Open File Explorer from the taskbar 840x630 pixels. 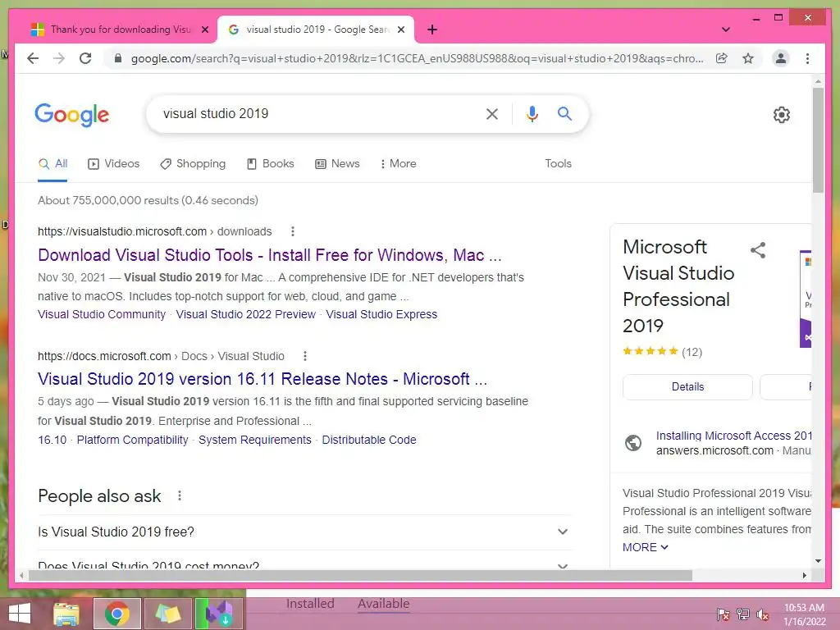click(x=66, y=614)
